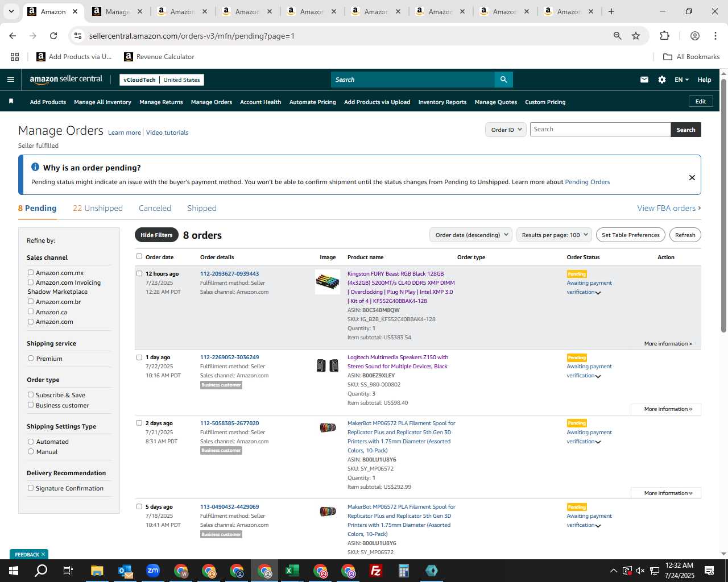Click the Kingston FURY RAM product thumbnail
This screenshot has height=582, width=728.
click(x=328, y=282)
